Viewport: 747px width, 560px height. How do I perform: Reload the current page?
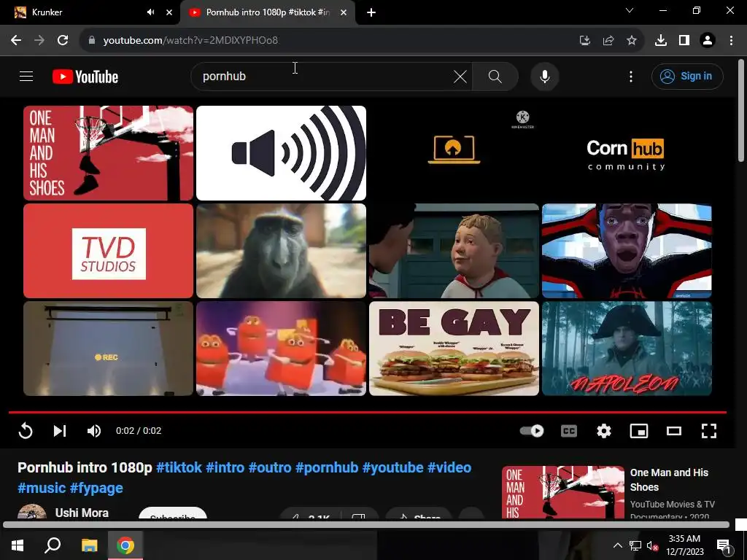[x=63, y=40]
